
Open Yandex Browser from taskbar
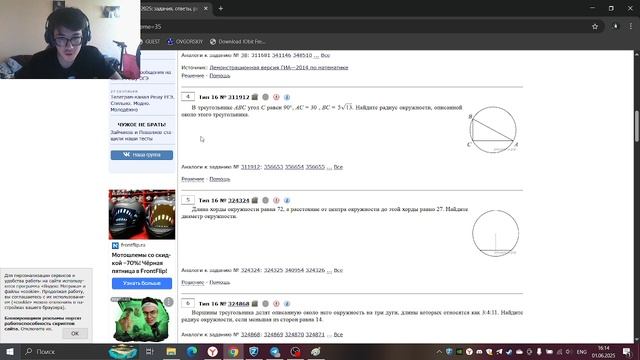[212, 351]
